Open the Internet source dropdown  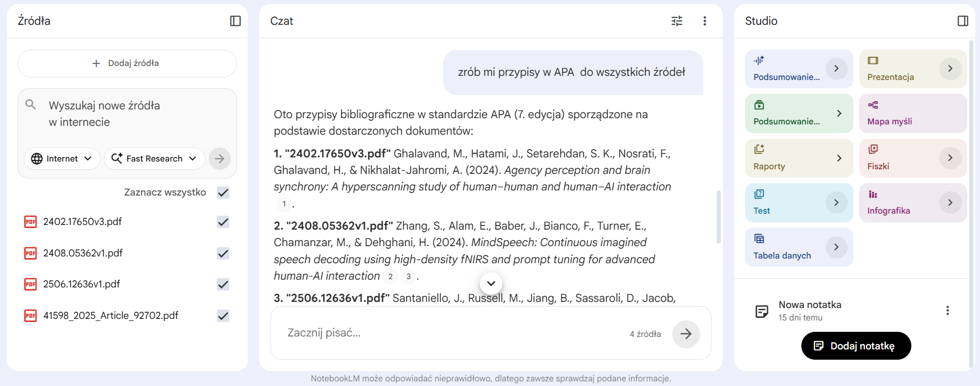click(62, 158)
